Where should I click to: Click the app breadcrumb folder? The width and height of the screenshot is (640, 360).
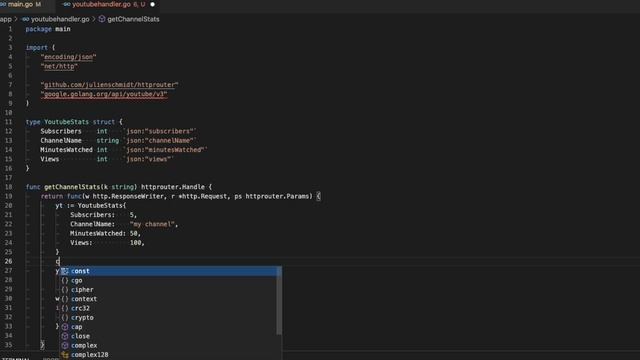point(6,19)
